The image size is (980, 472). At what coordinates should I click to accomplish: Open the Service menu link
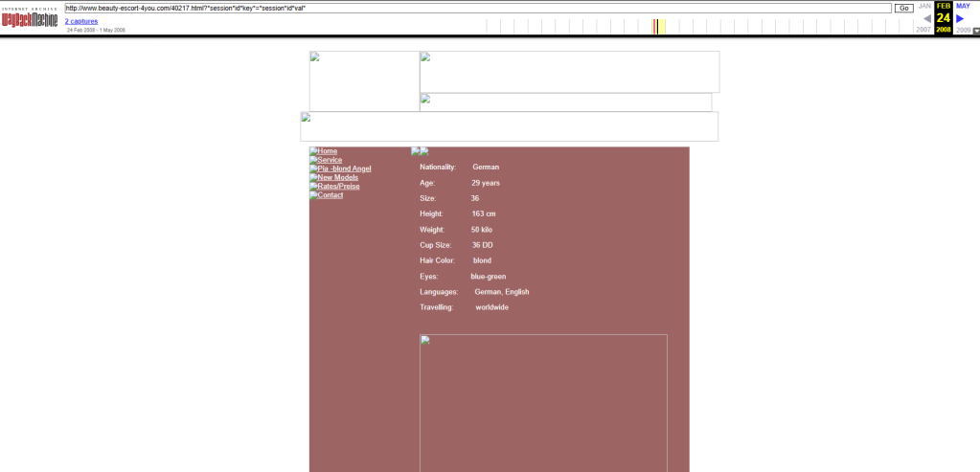click(330, 160)
